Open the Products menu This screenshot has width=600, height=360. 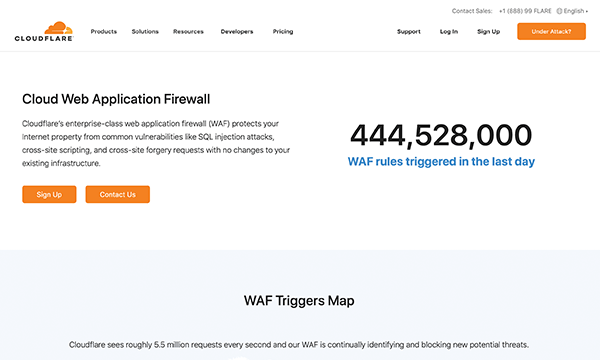(x=104, y=31)
